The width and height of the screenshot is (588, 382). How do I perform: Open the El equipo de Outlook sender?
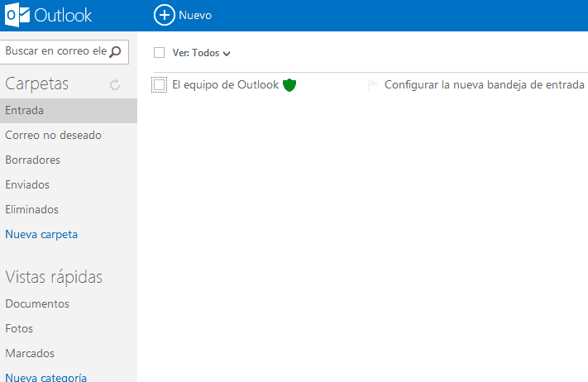click(x=226, y=84)
